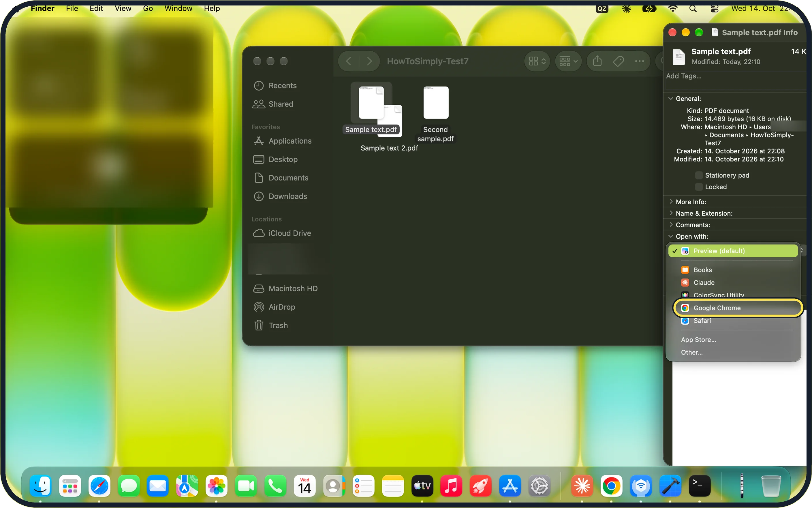Viewport: 812px width, 508px height.
Task: Select the Second sample.pdf file thumbnail
Action: click(436, 103)
